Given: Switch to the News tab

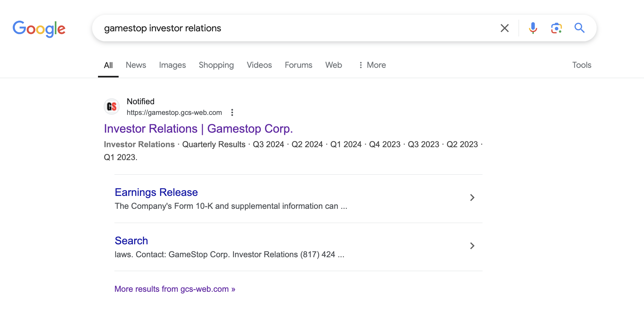Looking at the screenshot, I should [x=136, y=65].
